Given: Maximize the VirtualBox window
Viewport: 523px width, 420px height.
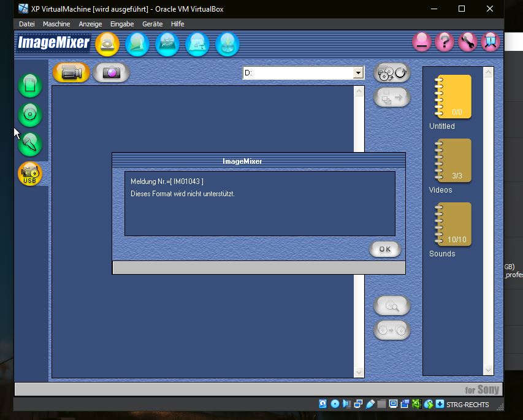Looking at the screenshot, I should 462,9.
